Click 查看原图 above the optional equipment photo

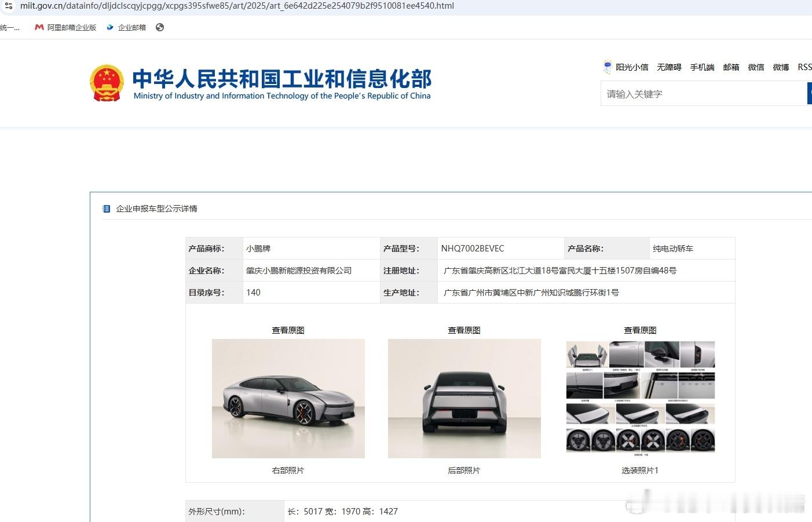(x=640, y=330)
